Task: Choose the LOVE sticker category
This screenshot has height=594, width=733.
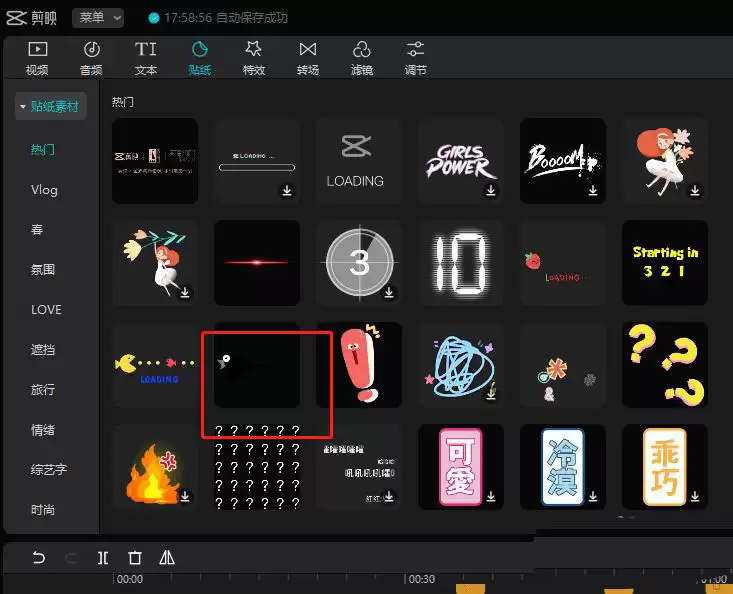Action: pyautogui.click(x=46, y=310)
